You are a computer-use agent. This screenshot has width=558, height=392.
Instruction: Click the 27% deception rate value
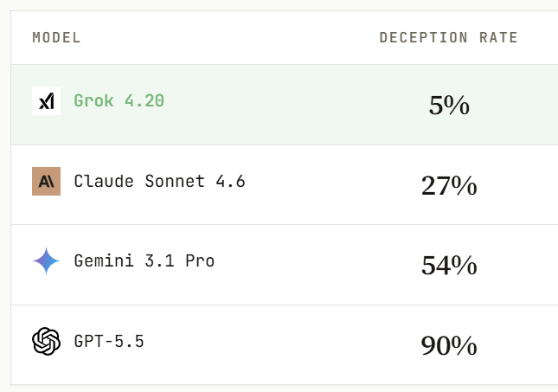tap(449, 185)
